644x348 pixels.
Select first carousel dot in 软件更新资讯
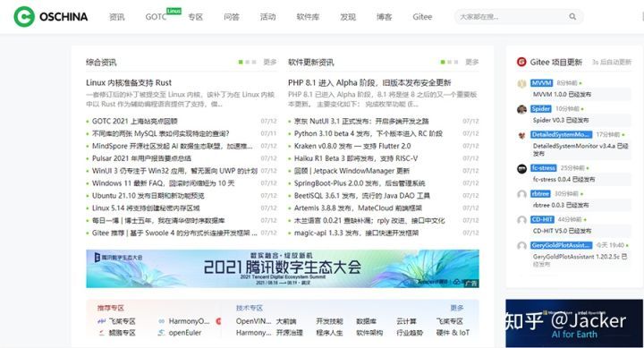point(443,62)
